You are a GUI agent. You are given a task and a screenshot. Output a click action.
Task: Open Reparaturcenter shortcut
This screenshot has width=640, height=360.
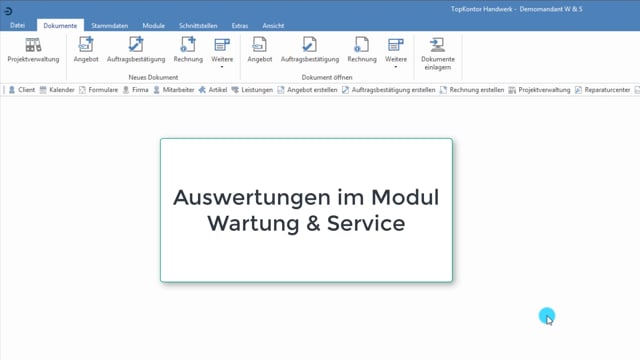click(602, 90)
